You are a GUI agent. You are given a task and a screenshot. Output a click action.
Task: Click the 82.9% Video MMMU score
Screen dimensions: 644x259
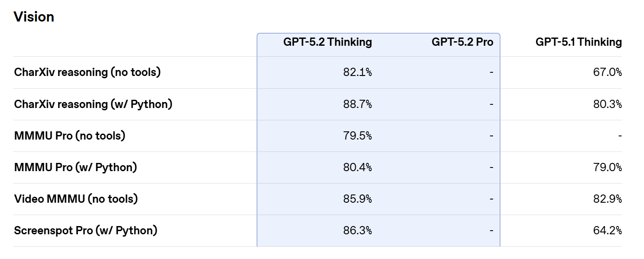(607, 199)
